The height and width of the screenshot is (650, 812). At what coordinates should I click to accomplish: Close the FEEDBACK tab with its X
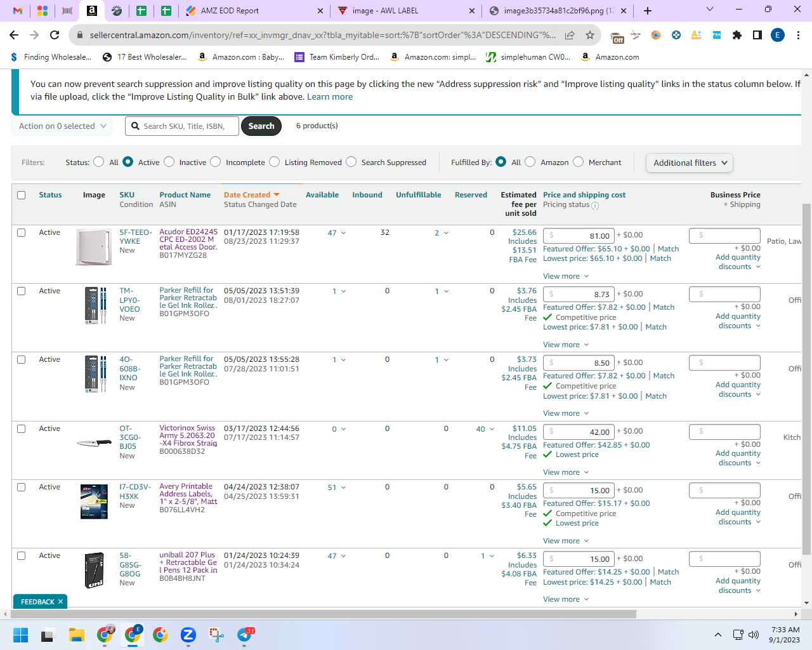coord(61,602)
